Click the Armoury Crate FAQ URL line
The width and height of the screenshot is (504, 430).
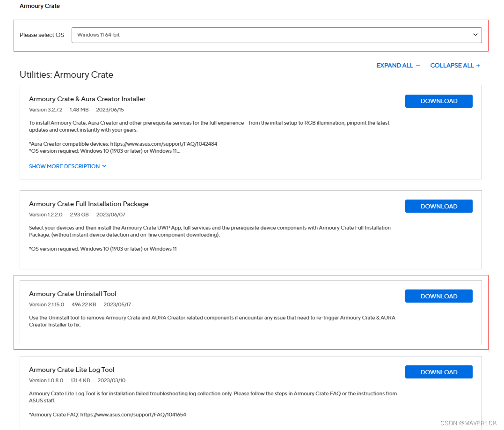[x=108, y=415]
